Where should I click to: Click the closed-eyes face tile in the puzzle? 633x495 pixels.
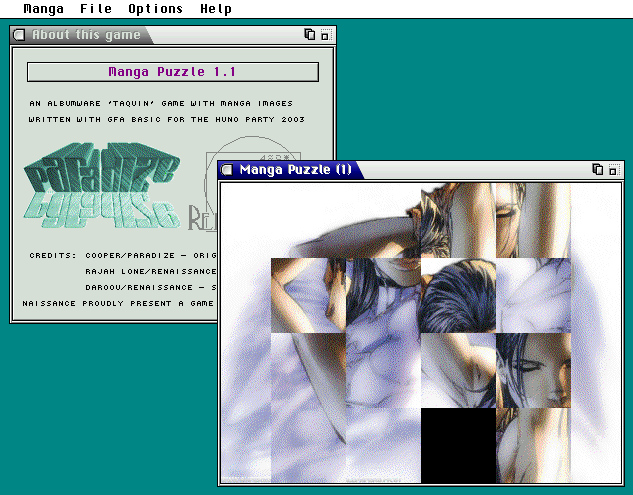coord(533,370)
